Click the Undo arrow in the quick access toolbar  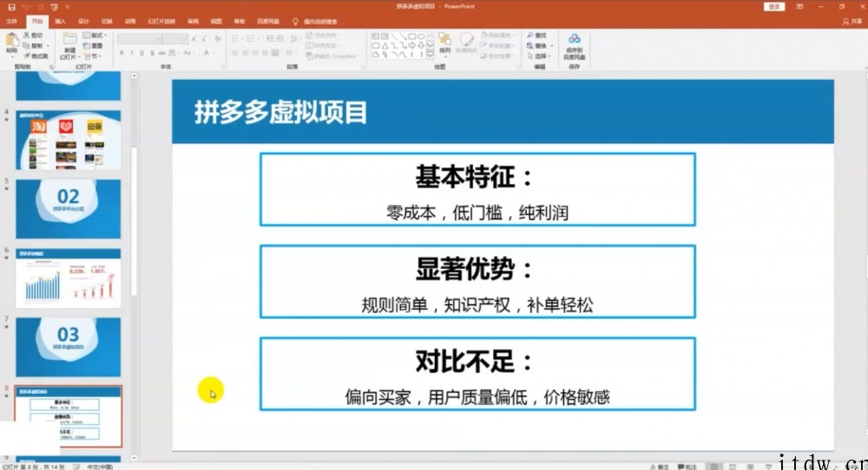click(25, 7)
